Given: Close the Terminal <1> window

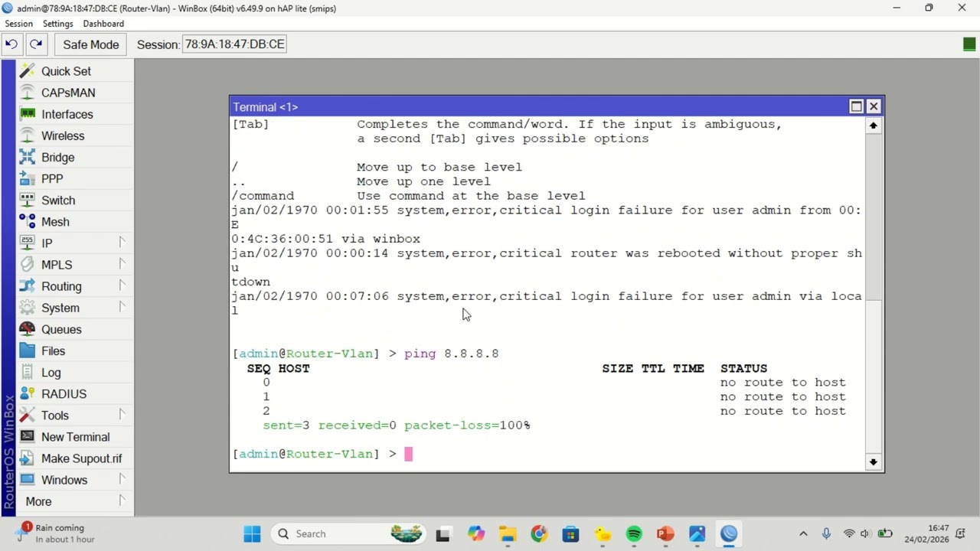Looking at the screenshot, I should 873,107.
